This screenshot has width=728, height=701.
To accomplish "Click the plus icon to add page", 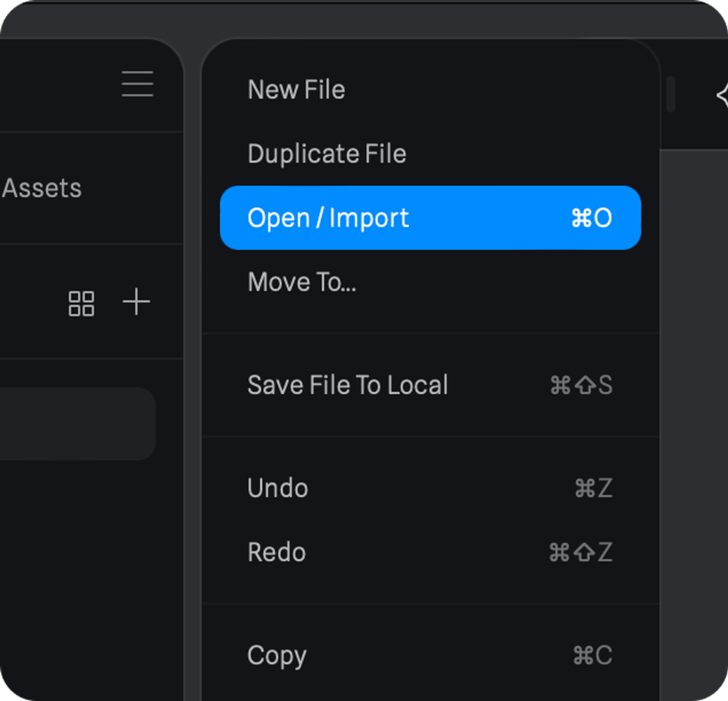I will (x=136, y=301).
